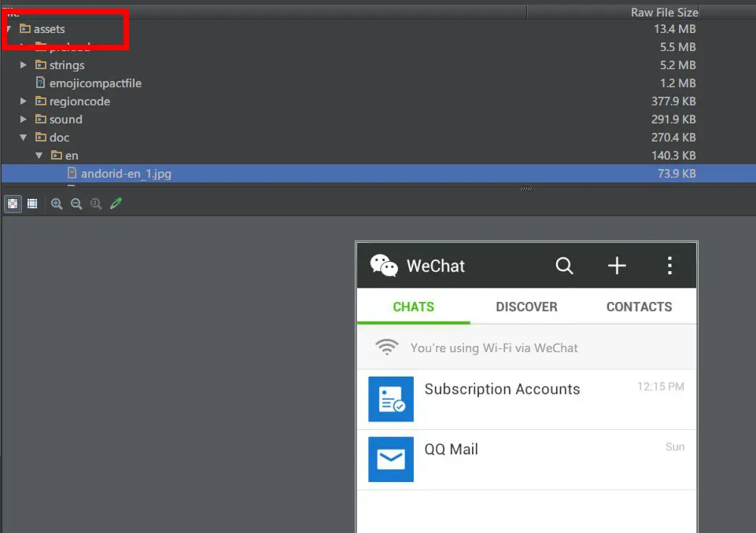756x533 pixels.
Task: Click the zoom out magnifier icon
Action: point(76,204)
